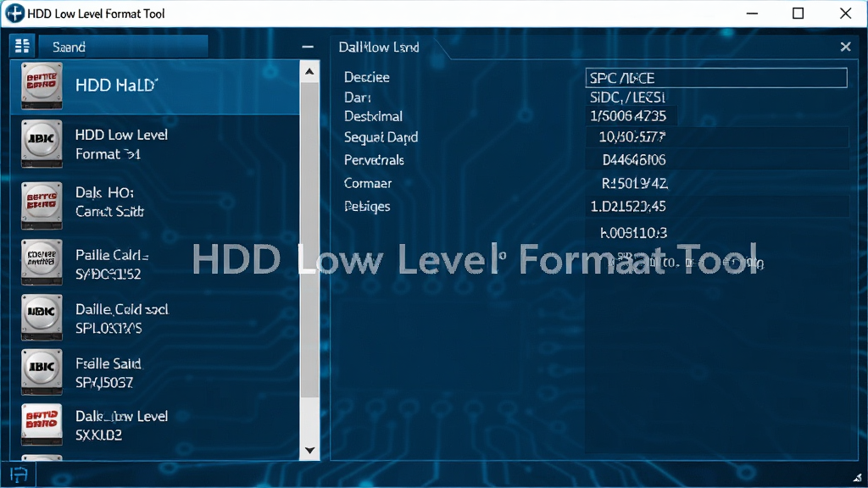
Task: Click the Sequai Dapd label
Action: (381, 137)
